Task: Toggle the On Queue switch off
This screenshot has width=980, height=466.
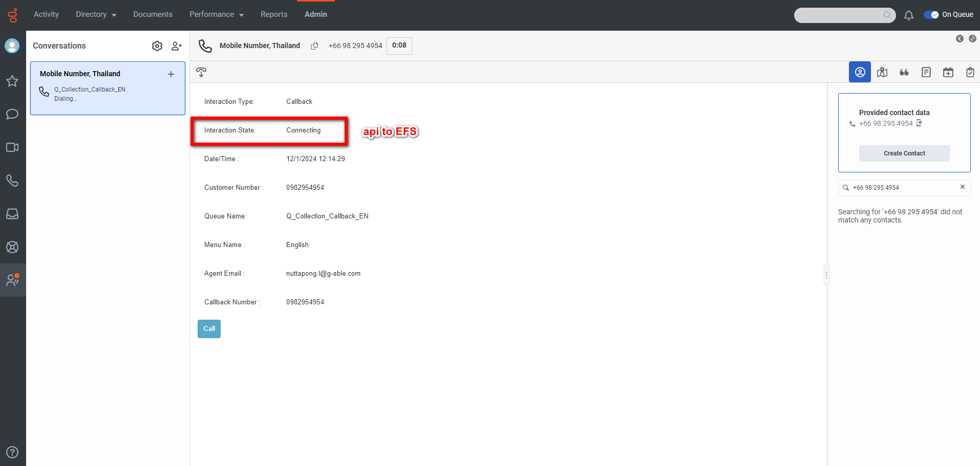Action: tap(931, 14)
